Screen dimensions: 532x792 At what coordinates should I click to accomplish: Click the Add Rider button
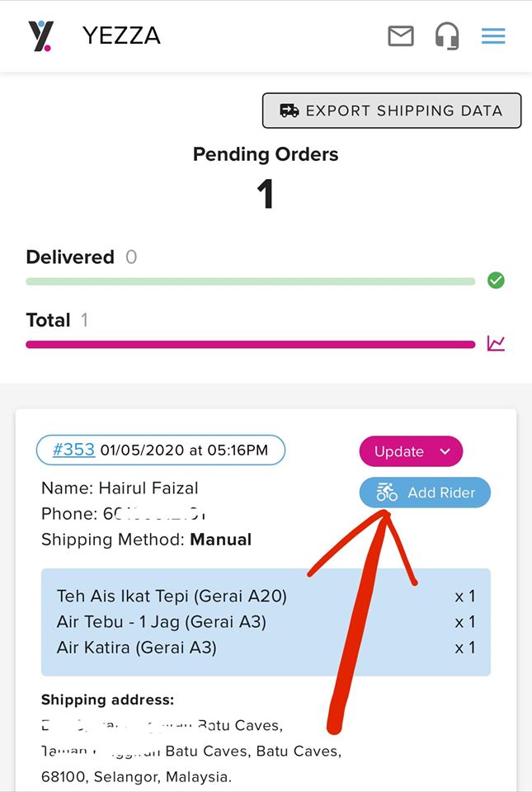(425, 493)
